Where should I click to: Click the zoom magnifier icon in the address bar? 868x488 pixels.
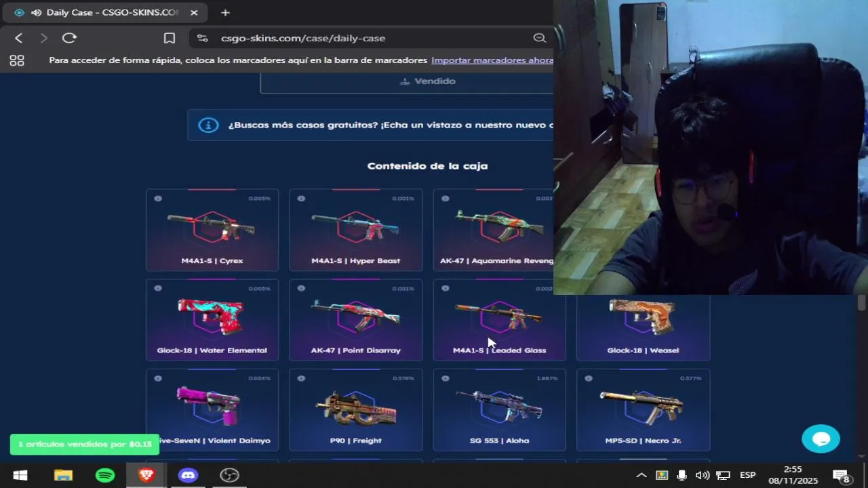point(540,38)
